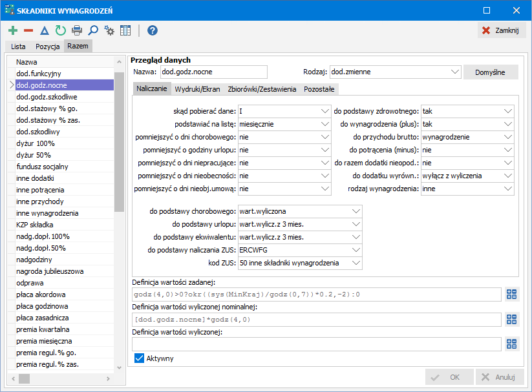The height and width of the screenshot is (392, 532).
Task: Toggle the Aktywny checkbox
Action: [139, 358]
